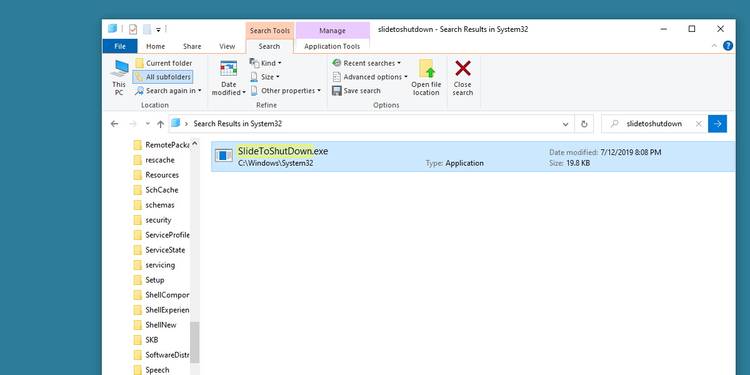Switch to the Application Tools tab
750x375 pixels.
[332, 46]
